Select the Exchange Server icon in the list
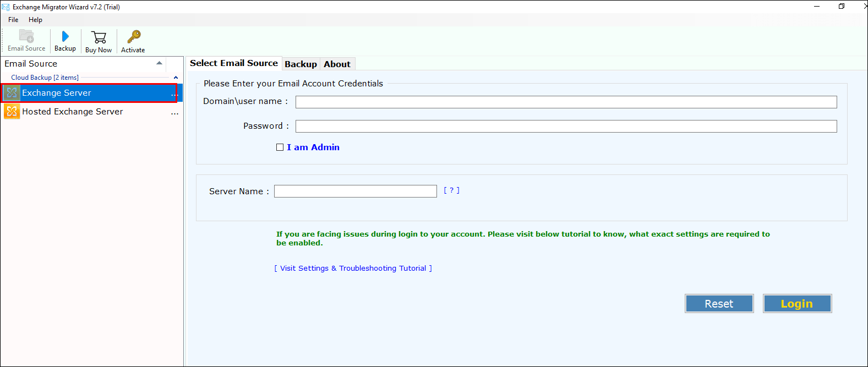Image resolution: width=868 pixels, height=367 pixels. pos(12,93)
